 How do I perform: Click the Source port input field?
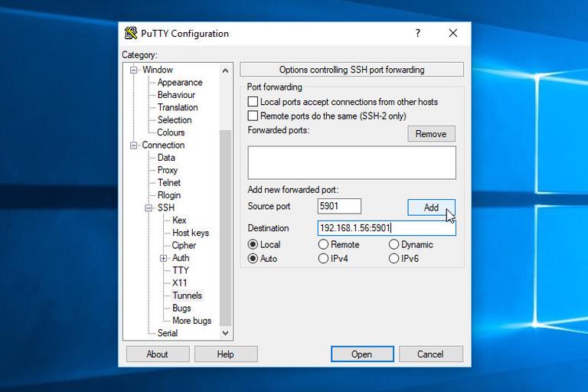pos(338,206)
